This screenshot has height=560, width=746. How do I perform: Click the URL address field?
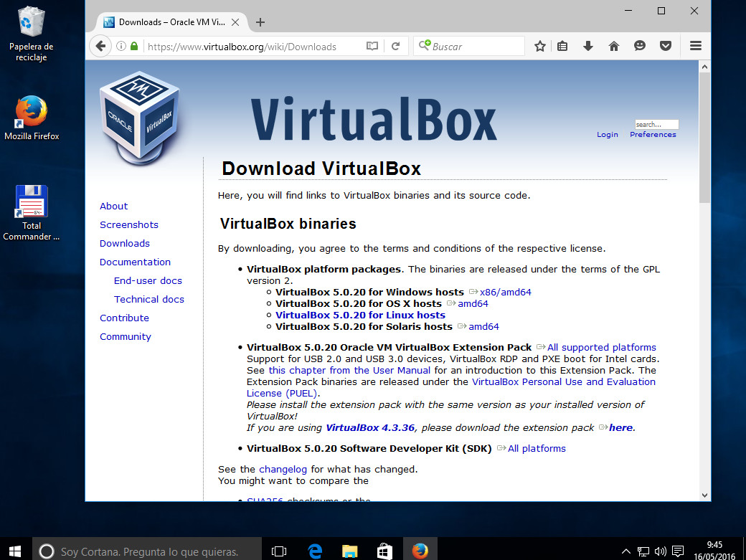pyautogui.click(x=252, y=46)
